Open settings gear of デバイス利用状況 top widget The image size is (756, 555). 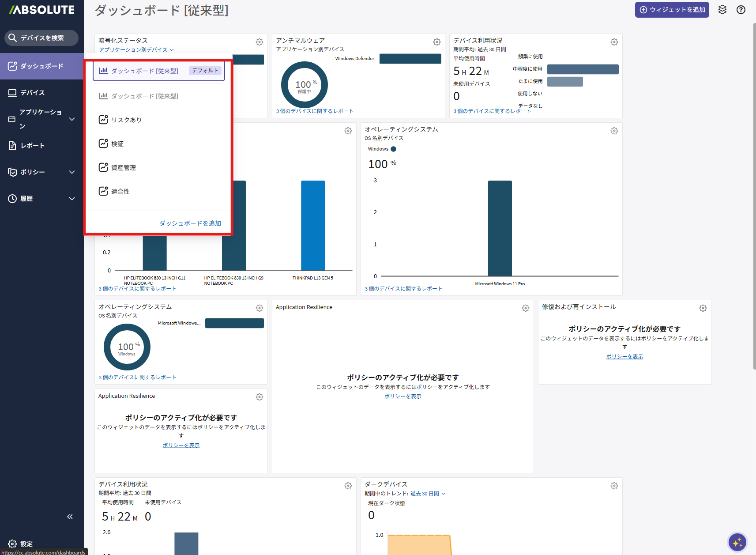point(614,42)
